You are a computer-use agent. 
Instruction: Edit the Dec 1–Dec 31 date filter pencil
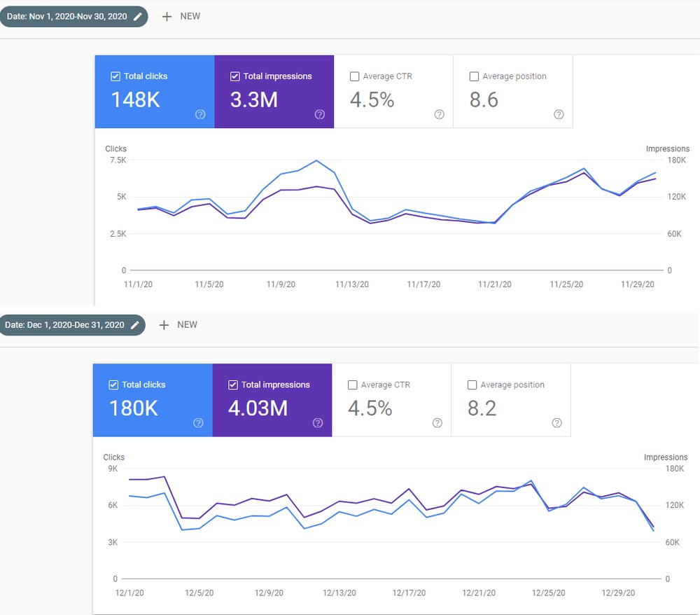pyautogui.click(x=135, y=325)
